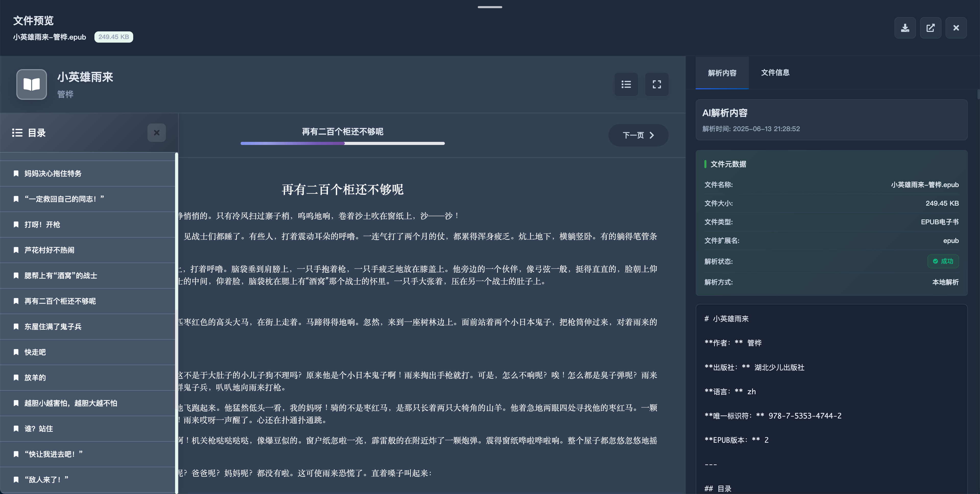Click the drag handle at top
980x494 pixels.
490,7
